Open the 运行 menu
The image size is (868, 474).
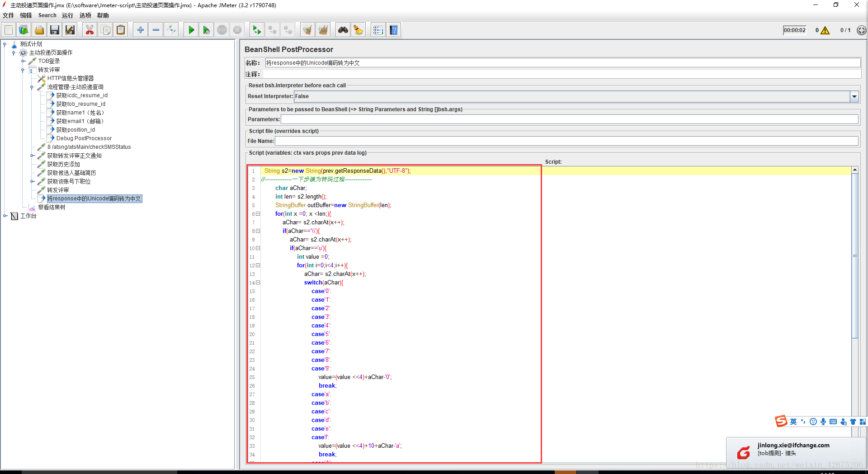coord(67,15)
